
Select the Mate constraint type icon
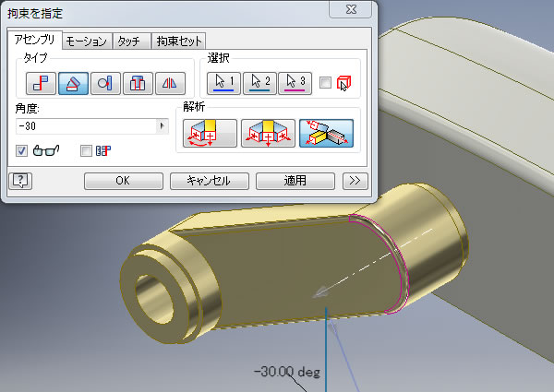coord(41,83)
